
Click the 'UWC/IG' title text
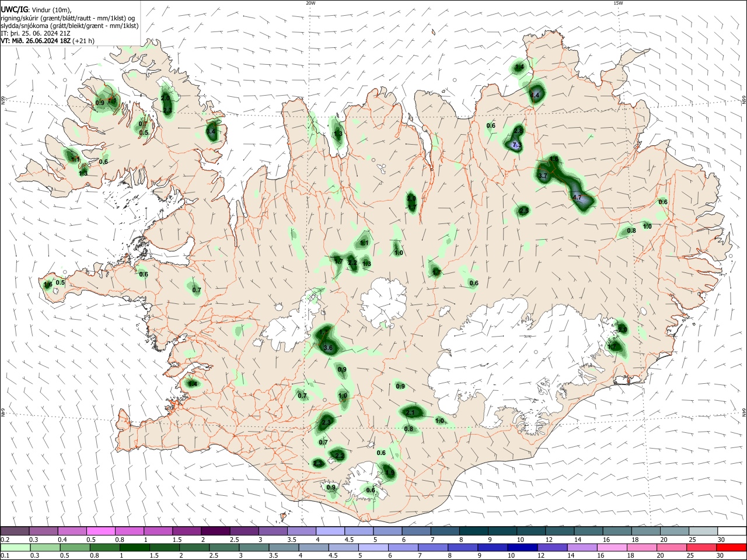[x=13, y=9]
